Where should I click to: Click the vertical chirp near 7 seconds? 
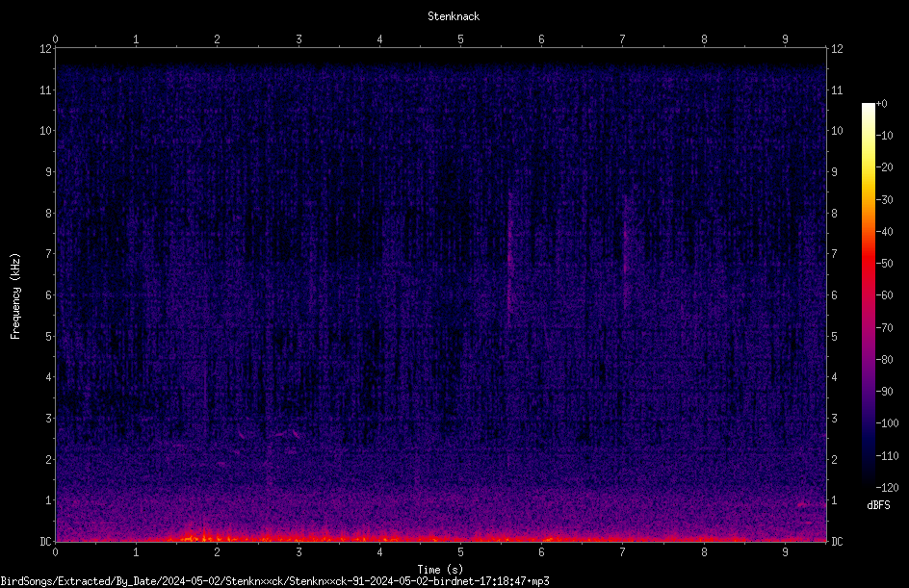pos(625,255)
